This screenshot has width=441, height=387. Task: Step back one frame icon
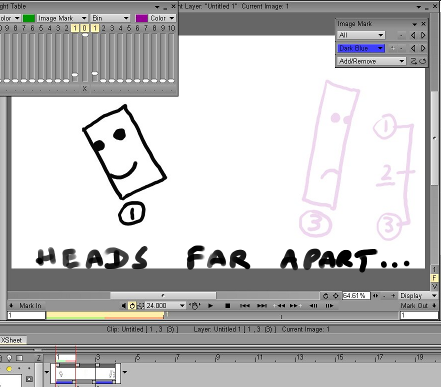314,306
